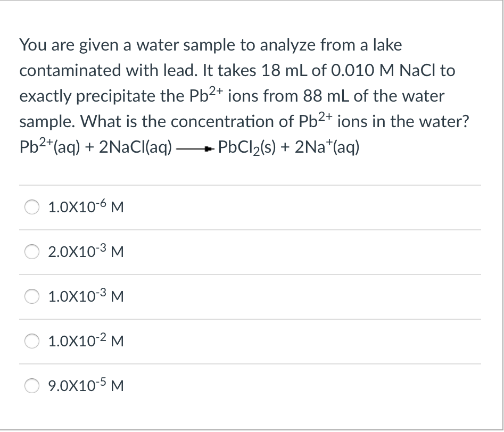This screenshot has width=504, height=432.
Task: Select the 9.0X10-5 M answer option
Action: coord(31,386)
